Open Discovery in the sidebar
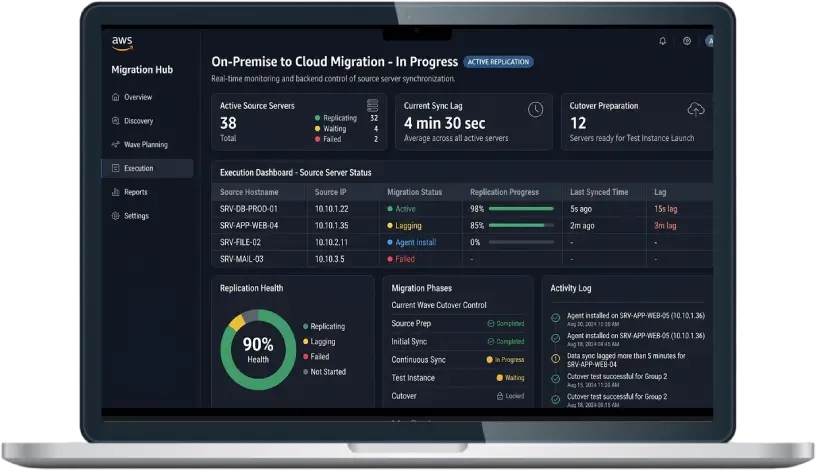816x470 pixels. click(147, 121)
